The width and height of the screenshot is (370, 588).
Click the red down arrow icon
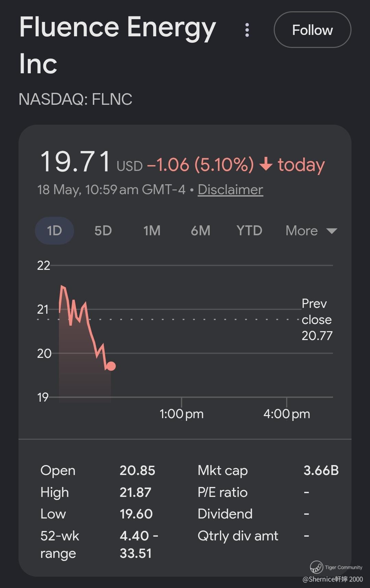(266, 164)
